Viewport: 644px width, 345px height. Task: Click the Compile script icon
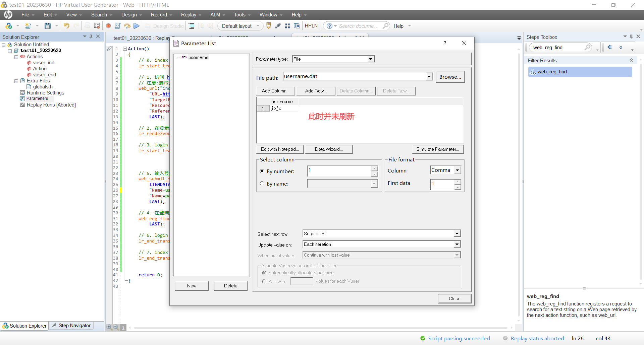click(x=118, y=26)
